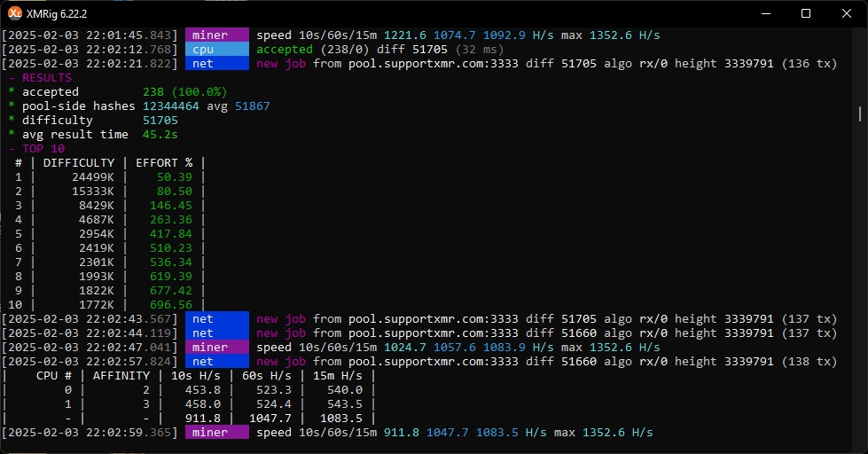Click the 'net' tag on 22:02:44 line
This screenshot has width=868, height=454.
click(x=217, y=333)
